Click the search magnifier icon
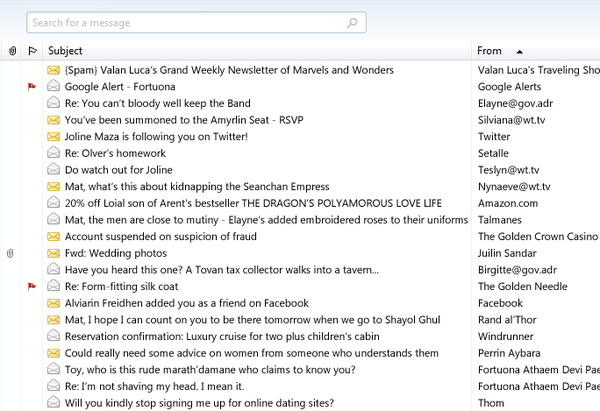The width and height of the screenshot is (600, 411). point(352,23)
